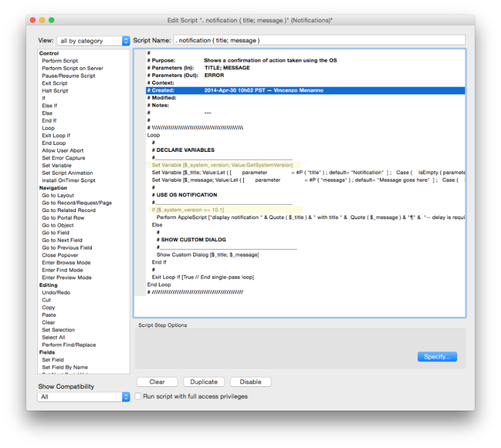
Task: Click the highlighted '# Created:' script line
Action: click(305, 91)
